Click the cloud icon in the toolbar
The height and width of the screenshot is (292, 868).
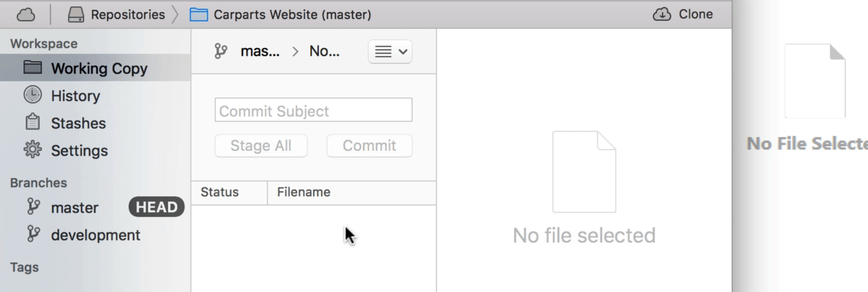tap(26, 15)
